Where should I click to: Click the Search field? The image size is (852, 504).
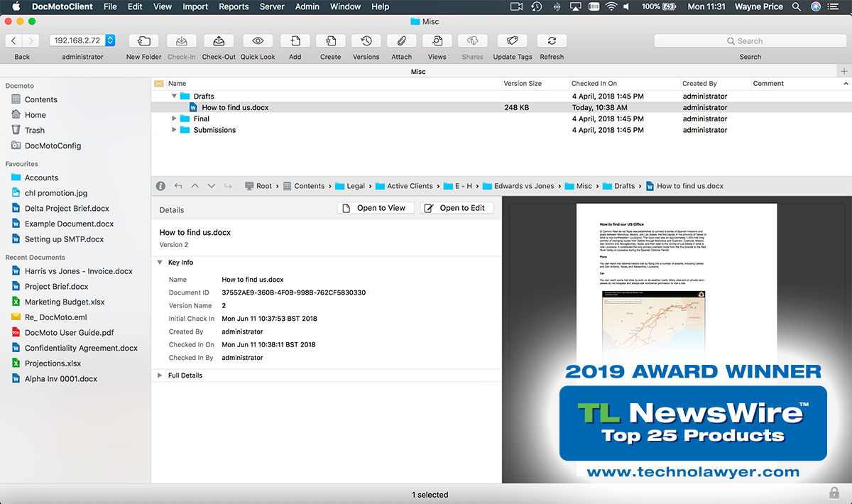point(750,41)
